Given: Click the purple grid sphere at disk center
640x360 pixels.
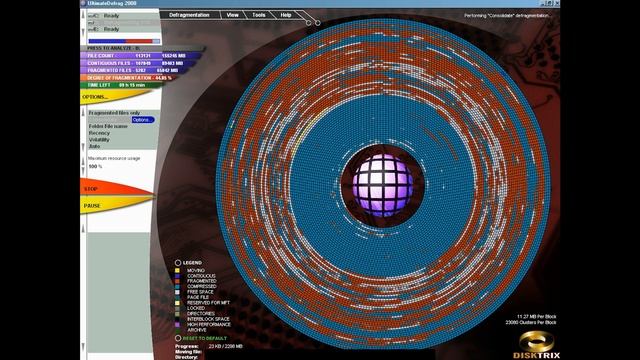Looking at the screenshot, I should [x=382, y=184].
